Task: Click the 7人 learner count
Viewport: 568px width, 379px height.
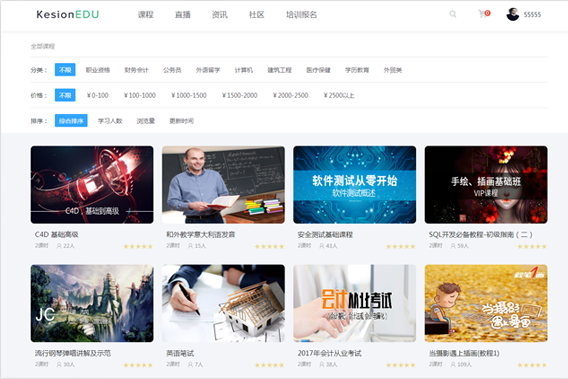Action: 196,364
